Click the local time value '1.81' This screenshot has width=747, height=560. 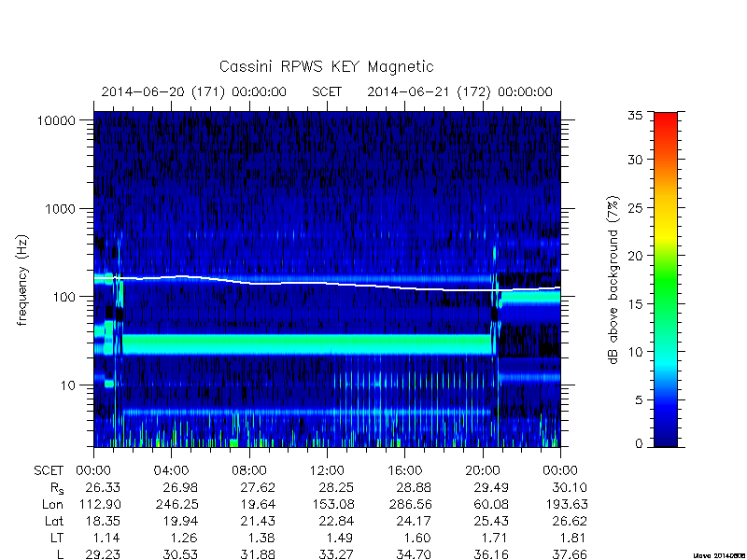[572, 538]
